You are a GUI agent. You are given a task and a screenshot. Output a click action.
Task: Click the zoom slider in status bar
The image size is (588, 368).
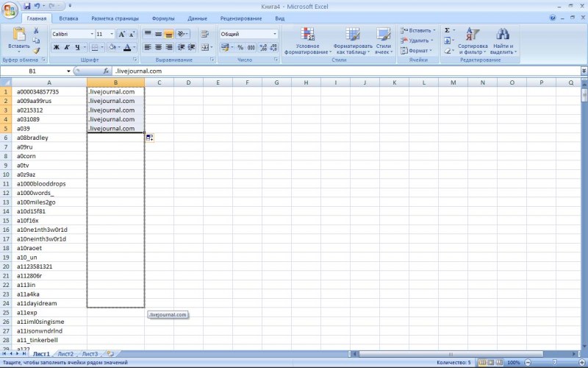[x=555, y=363]
